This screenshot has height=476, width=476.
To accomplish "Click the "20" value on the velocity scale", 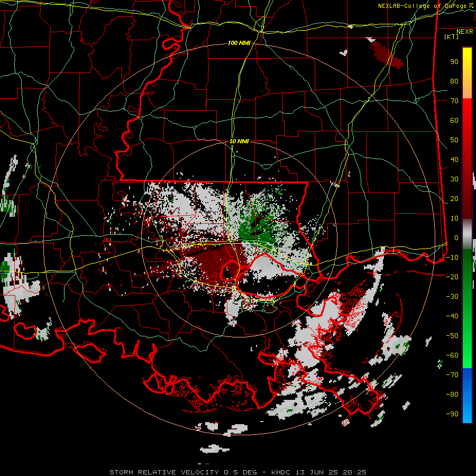I will [454, 199].
